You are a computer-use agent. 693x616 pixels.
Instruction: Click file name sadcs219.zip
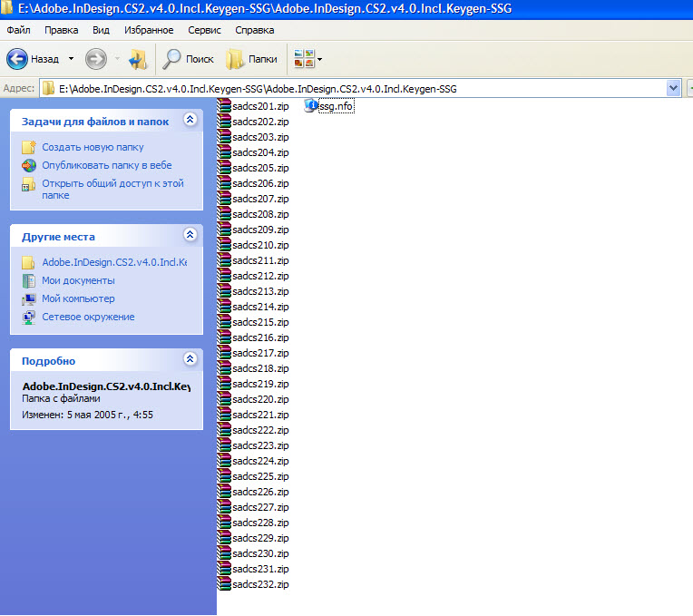[260, 384]
